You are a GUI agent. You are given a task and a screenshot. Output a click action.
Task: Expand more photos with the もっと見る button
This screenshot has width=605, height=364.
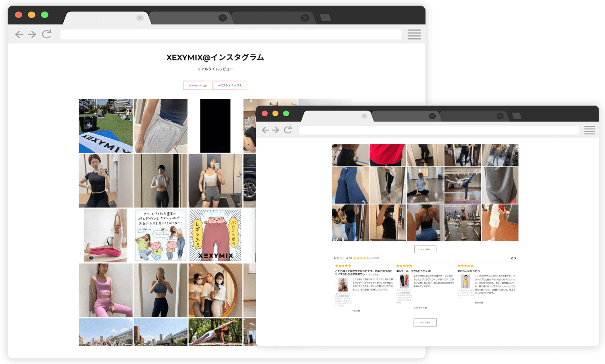tap(425, 249)
